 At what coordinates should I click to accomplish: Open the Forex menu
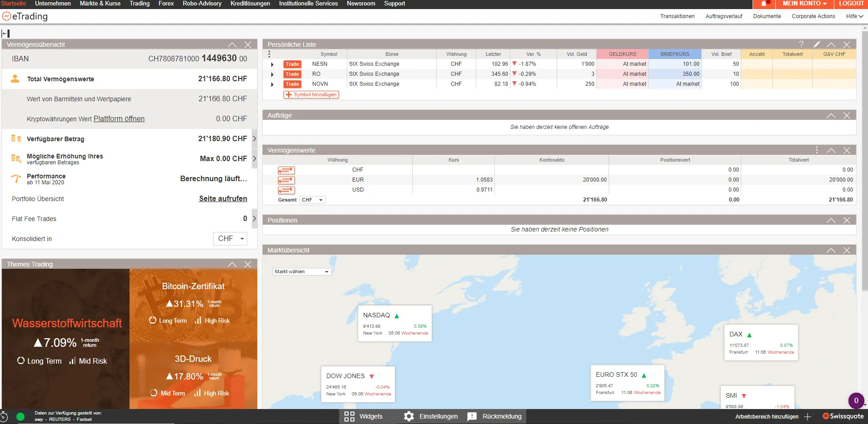pyautogui.click(x=166, y=4)
